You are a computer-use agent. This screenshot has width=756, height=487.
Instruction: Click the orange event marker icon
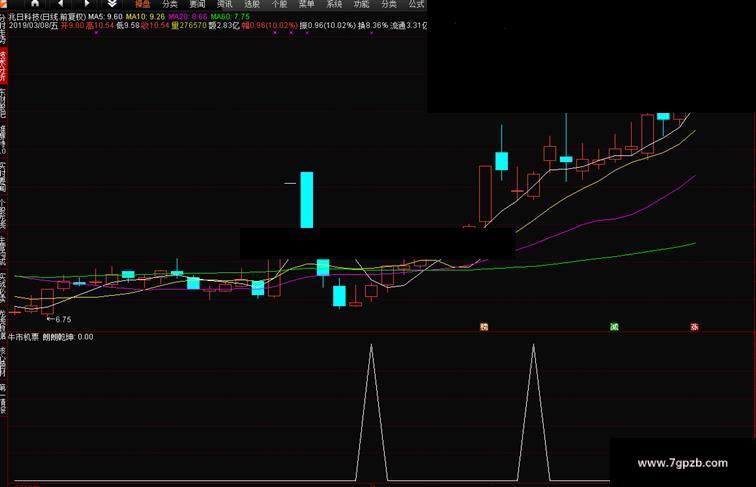484,327
